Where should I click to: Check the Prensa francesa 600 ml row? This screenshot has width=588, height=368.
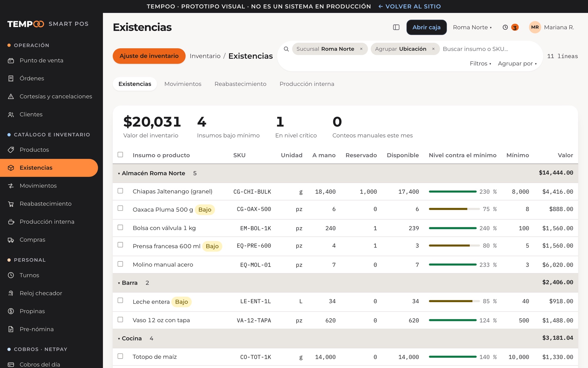coord(120,245)
